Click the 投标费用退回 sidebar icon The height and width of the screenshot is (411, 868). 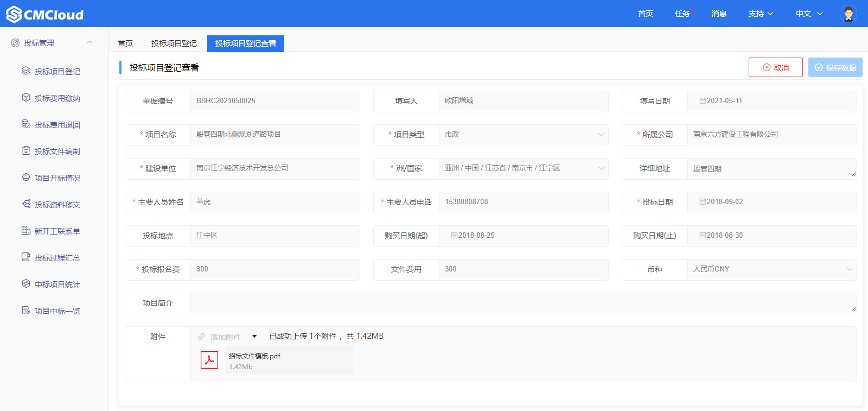[x=25, y=124]
